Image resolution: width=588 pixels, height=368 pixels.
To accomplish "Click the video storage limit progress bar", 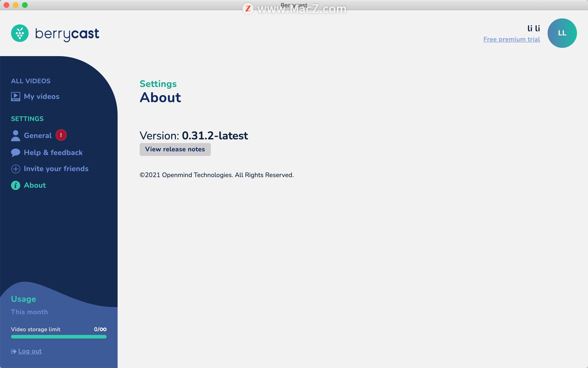I will [59, 337].
